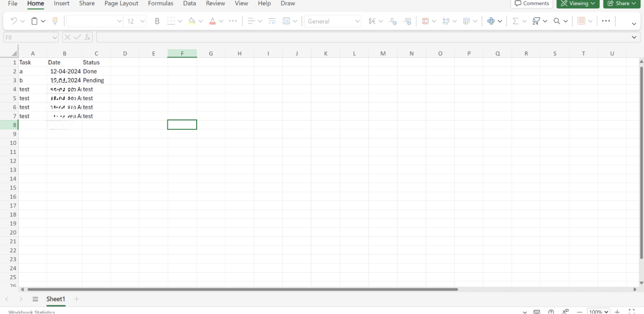
Task: Open the Draw menu tab
Action: [x=288, y=4]
